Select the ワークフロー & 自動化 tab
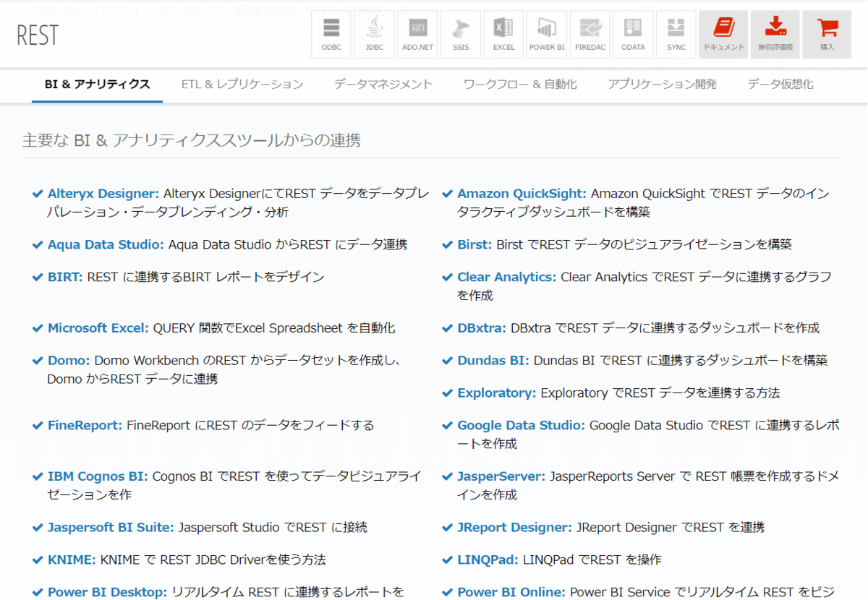 [x=520, y=85]
